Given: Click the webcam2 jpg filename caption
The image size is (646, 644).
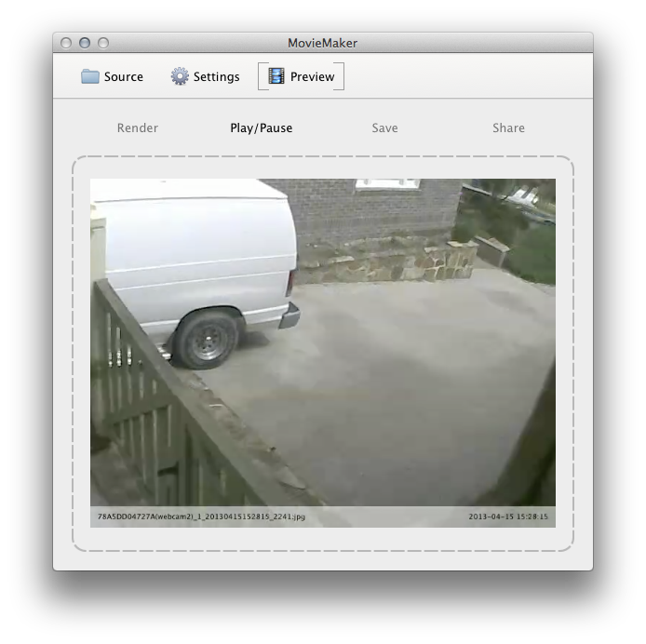Looking at the screenshot, I should [201, 517].
